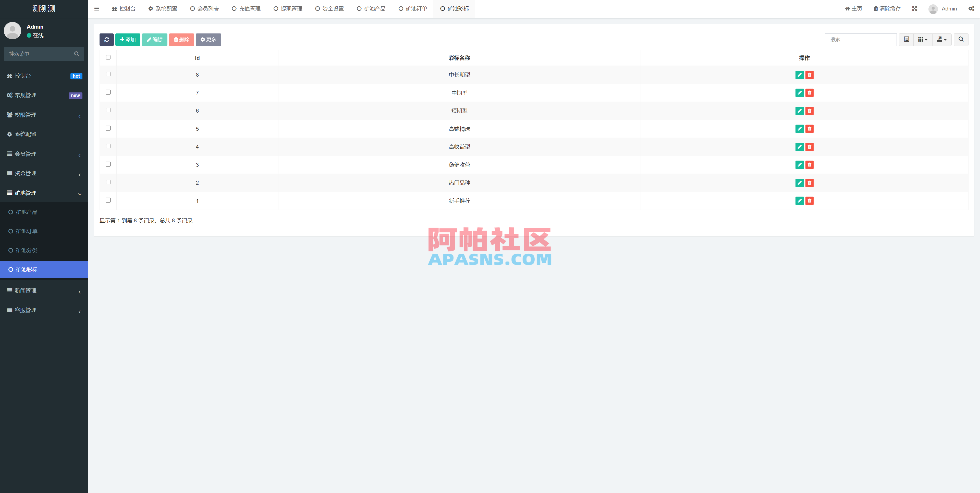This screenshot has height=493, width=980.
Task: Select 矿池分类 in the sidebar
Action: click(27, 250)
